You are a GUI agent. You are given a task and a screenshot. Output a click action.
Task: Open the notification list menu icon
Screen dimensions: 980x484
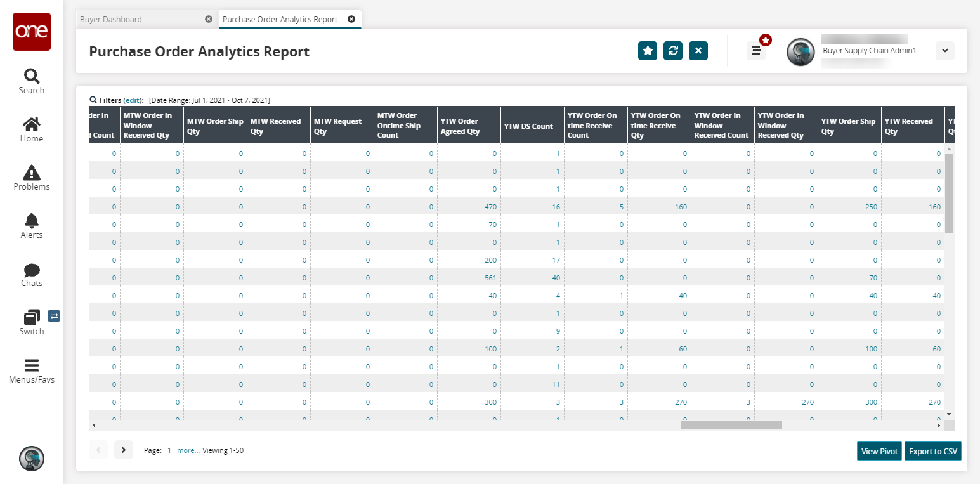pos(755,51)
